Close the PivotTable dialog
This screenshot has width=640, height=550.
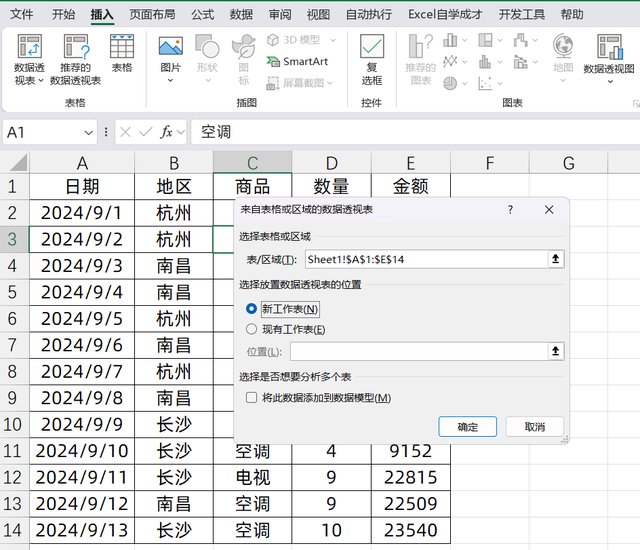pos(549,210)
